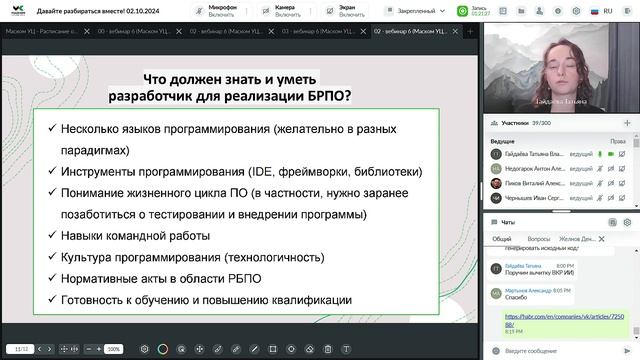Click the 100% zoom level field
640x360 pixels.
113,349
